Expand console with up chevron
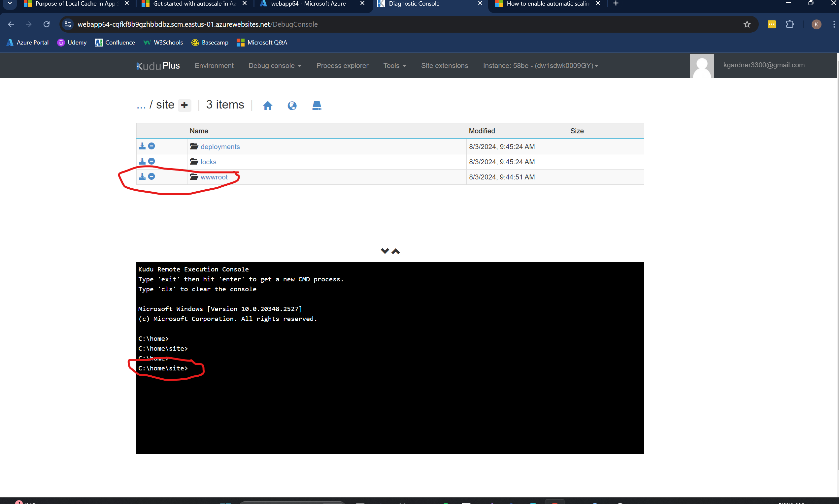 395,251
